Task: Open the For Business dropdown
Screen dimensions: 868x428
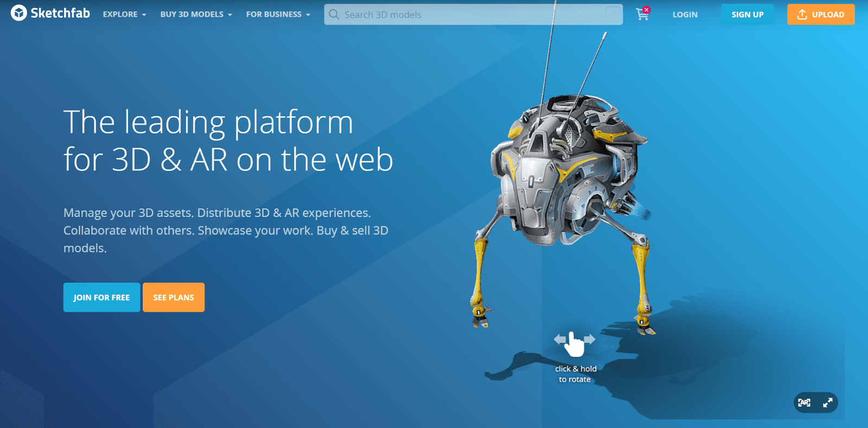Action: click(278, 15)
